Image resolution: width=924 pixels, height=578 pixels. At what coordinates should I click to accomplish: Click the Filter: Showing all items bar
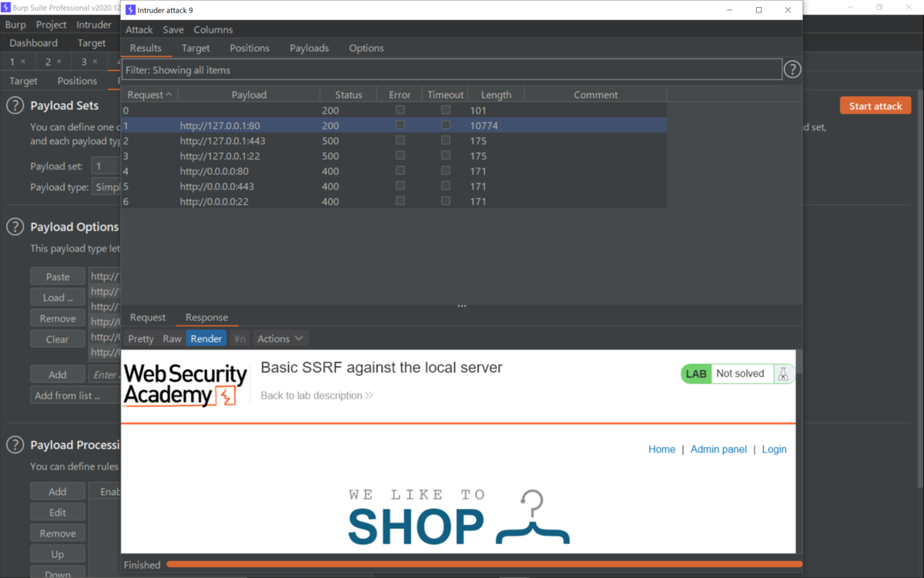click(452, 70)
